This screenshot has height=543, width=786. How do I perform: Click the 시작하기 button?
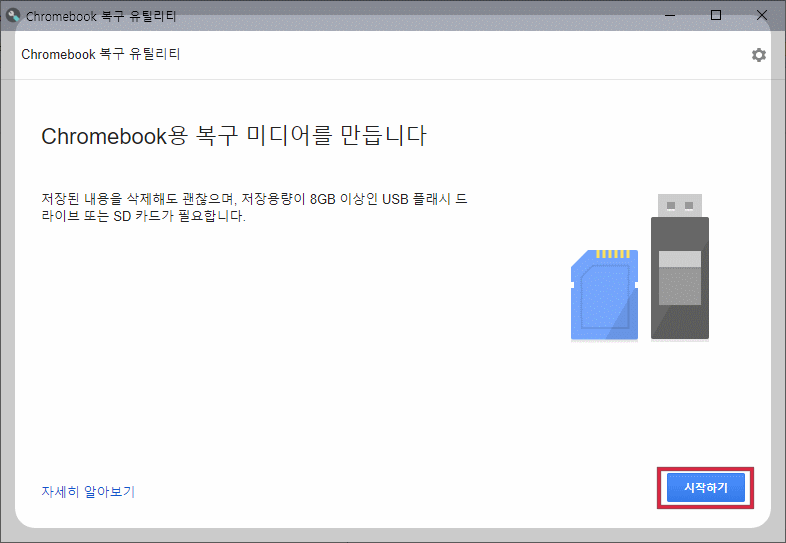coord(705,488)
